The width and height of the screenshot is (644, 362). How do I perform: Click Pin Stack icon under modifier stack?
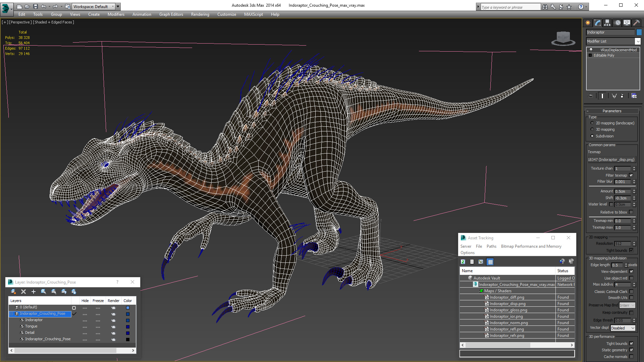tap(591, 96)
